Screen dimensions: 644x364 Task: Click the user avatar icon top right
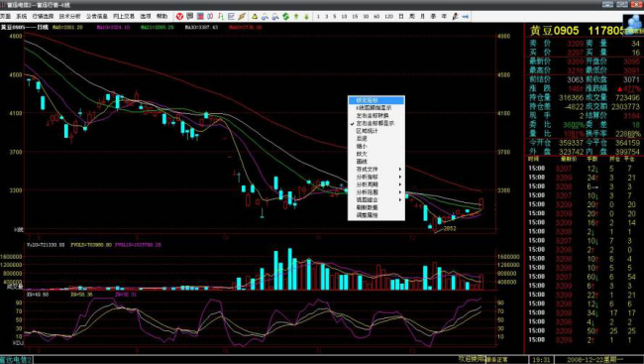click(x=633, y=24)
